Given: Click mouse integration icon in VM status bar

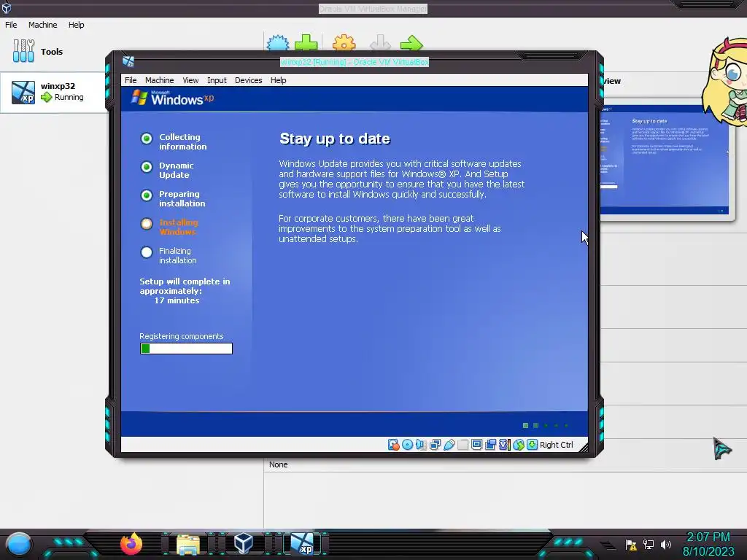Looking at the screenshot, I should tap(519, 445).
